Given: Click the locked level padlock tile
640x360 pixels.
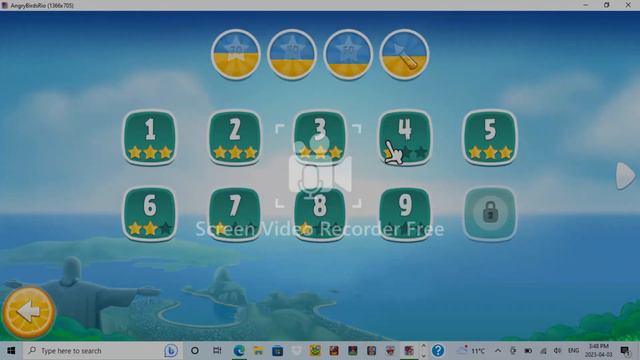Looking at the screenshot, I should (x=490, y=214).
